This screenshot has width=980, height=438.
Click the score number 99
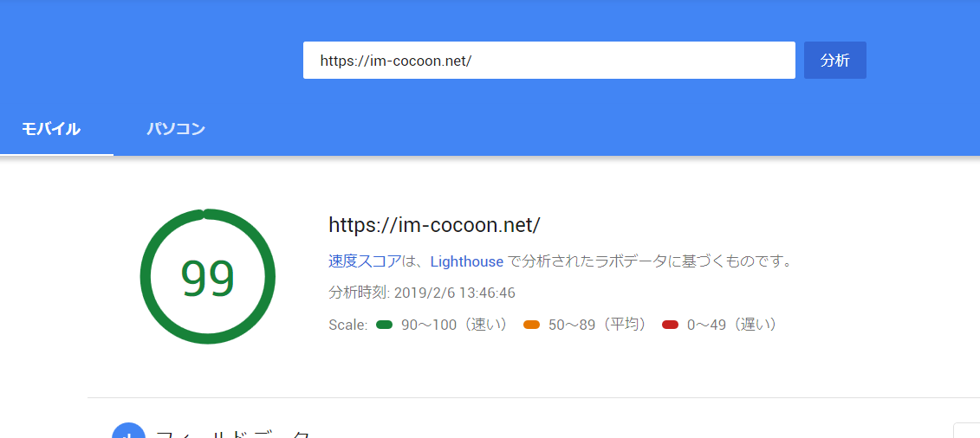click(208, 278)
